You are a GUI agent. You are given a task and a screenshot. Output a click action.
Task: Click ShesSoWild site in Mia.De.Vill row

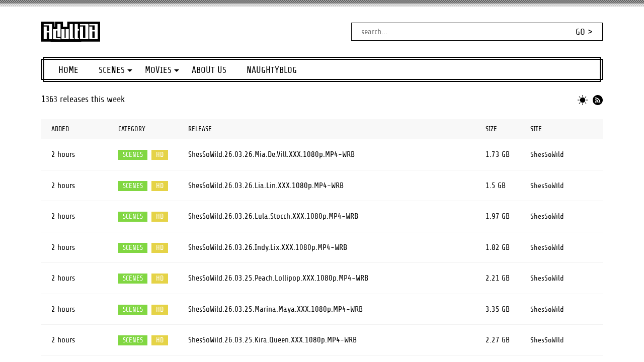(x=547, y=154)
